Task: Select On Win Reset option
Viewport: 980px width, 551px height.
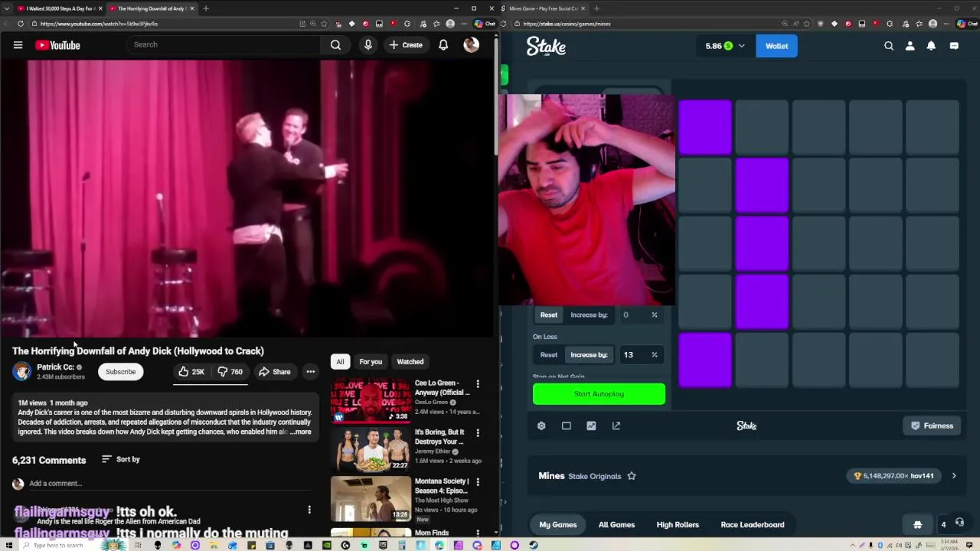Action: [549, 315]
